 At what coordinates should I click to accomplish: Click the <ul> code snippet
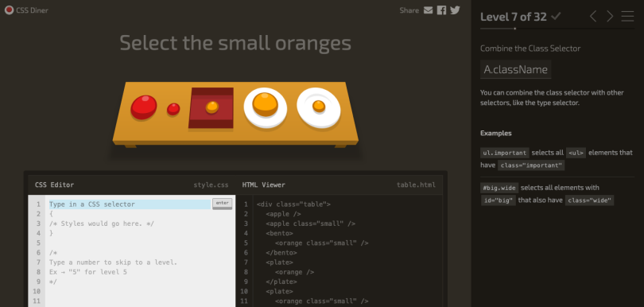coord(576,153)
